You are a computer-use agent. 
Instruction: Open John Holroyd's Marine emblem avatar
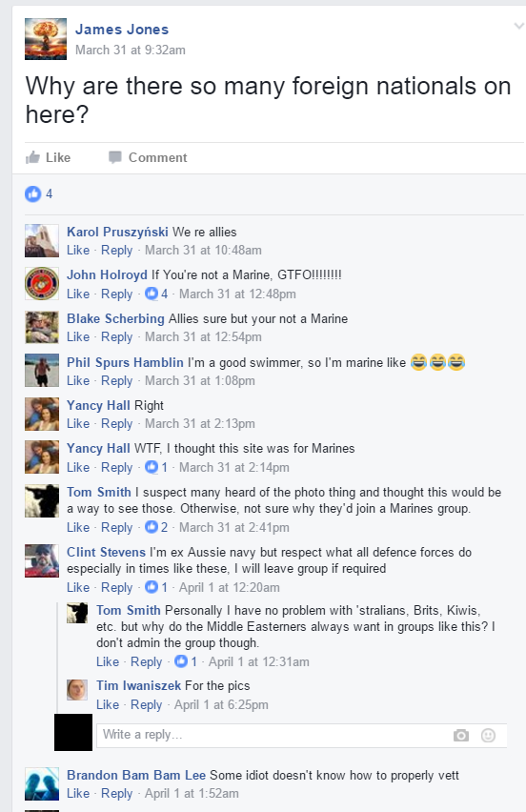tap(42, 284)
